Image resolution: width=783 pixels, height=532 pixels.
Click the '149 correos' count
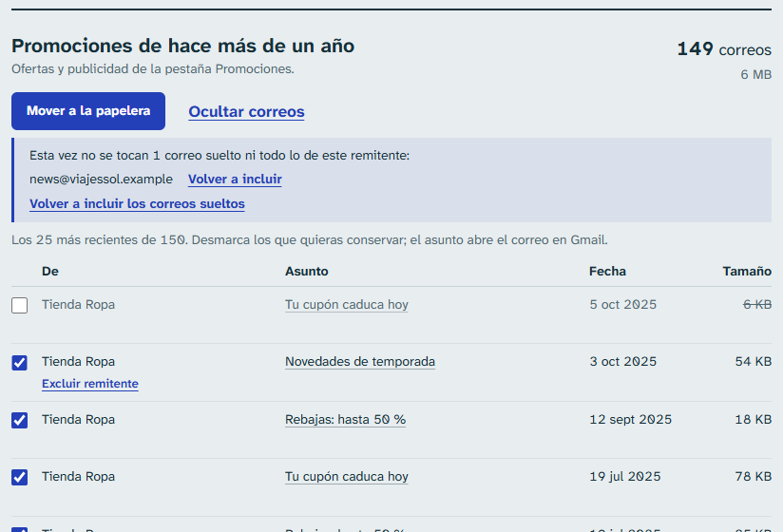pos(724,48)
